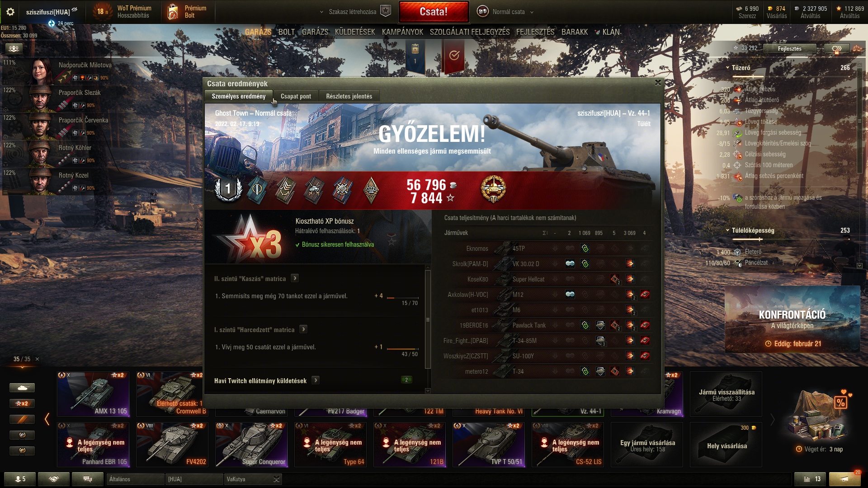Switch to the Csapat pont tab

pyautogui.click(x=296, y=96)
